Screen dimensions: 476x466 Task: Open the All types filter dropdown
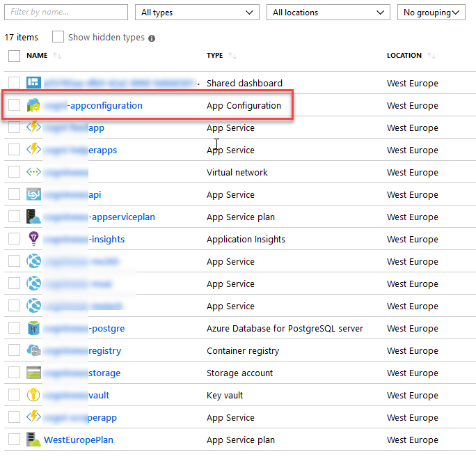pyautogui.click(x=197, y=13)
